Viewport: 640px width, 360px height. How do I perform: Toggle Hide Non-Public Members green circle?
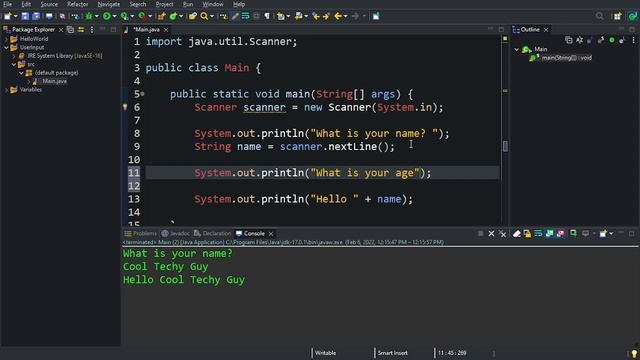pyautogui.click(x=611, y=40)
